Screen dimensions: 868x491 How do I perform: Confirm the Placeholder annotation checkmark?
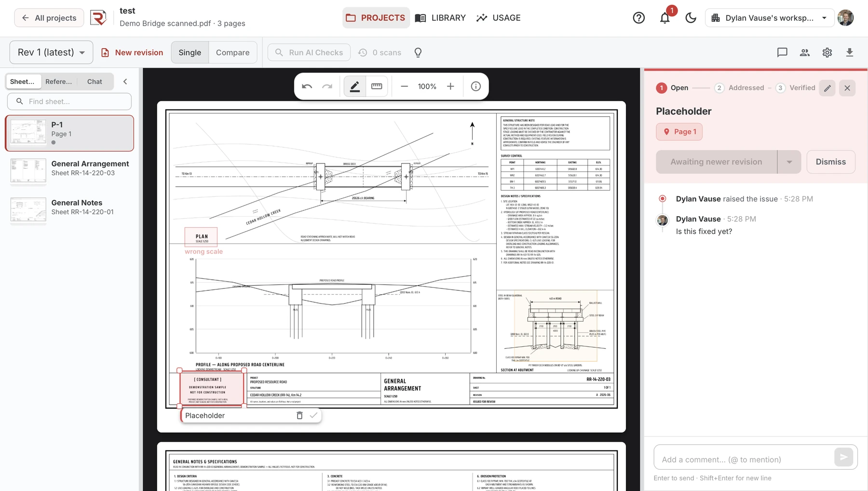tap(313, 415)
